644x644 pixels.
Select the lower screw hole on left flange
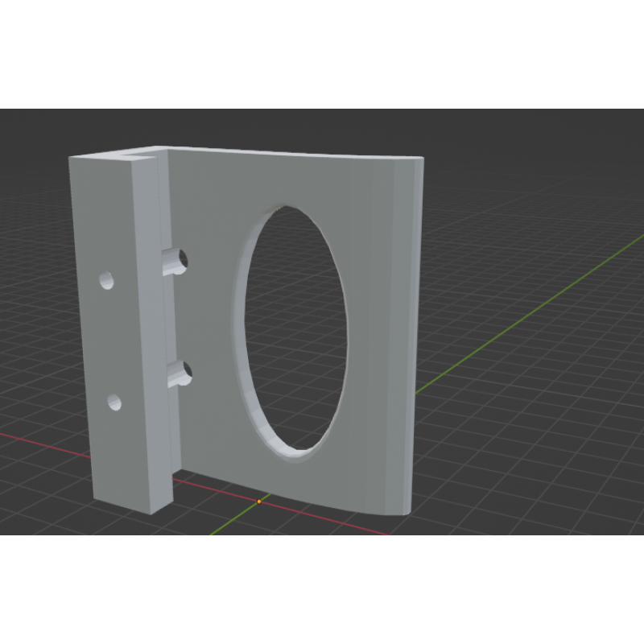click(x=114, y=402)
